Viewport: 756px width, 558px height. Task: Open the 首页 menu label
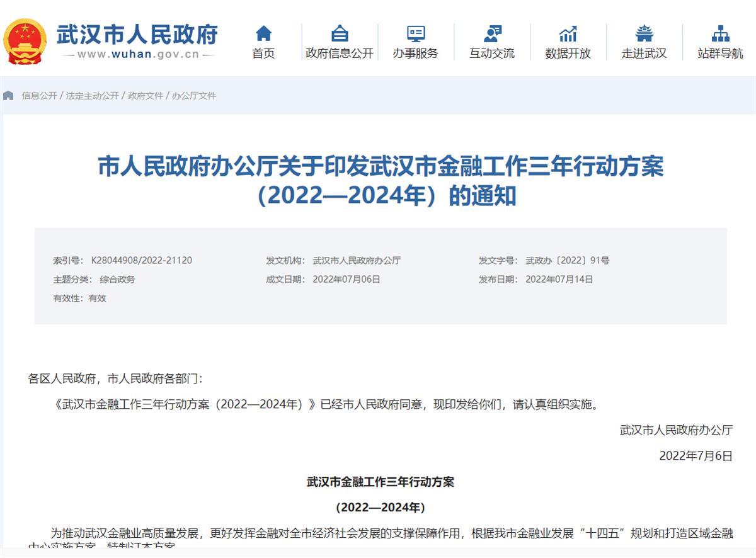coord(263,54)
